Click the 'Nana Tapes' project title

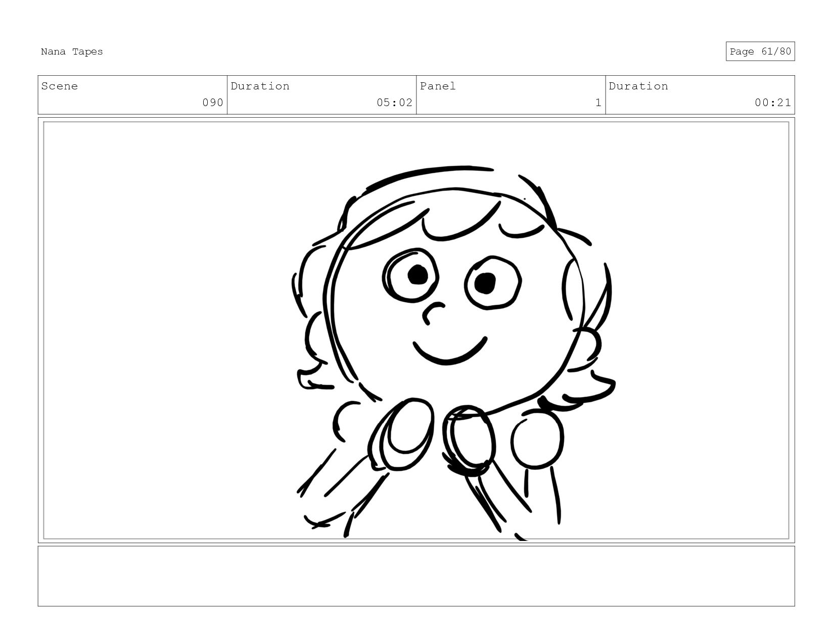tap(72, 52)
